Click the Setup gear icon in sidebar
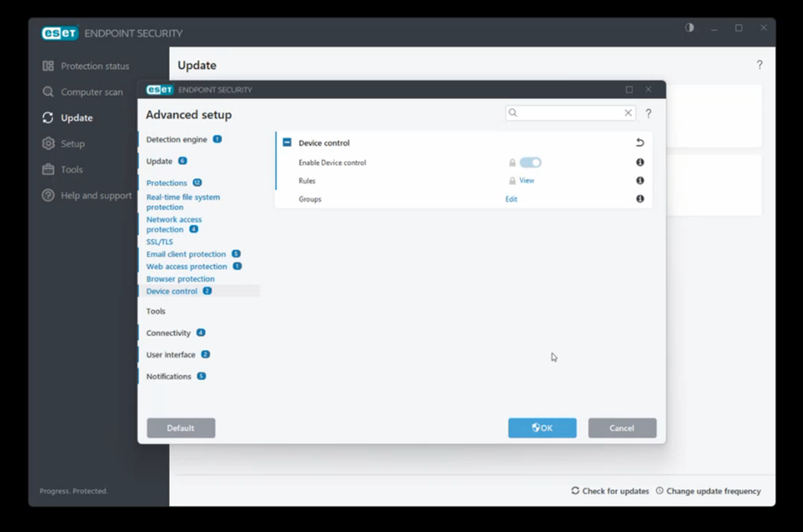The height and width of the screenshot is (532, 803). [x=48, y=143]
